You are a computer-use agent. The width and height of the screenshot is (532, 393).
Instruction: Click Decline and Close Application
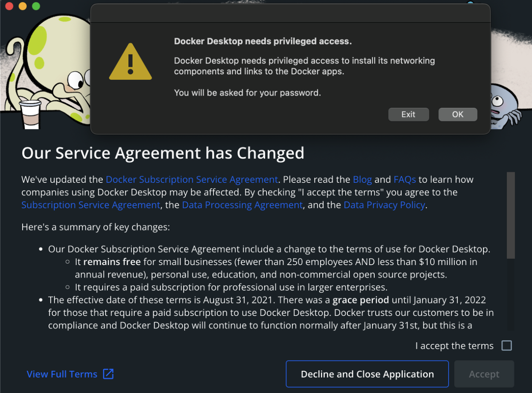pos(367,374)
